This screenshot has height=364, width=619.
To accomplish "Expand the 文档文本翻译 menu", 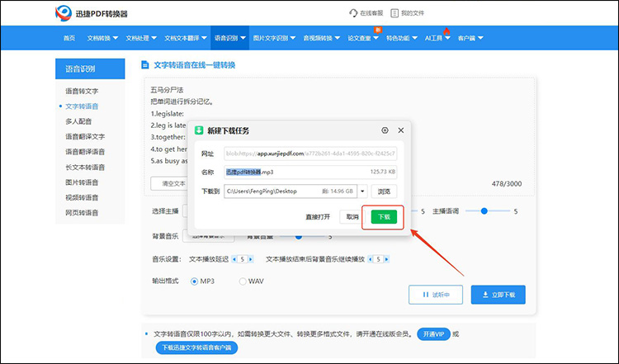I will click(186, 38).
